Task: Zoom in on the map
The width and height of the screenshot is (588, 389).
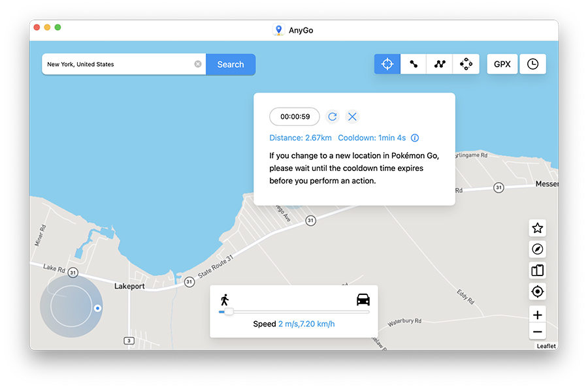Action: coord(537,315)
